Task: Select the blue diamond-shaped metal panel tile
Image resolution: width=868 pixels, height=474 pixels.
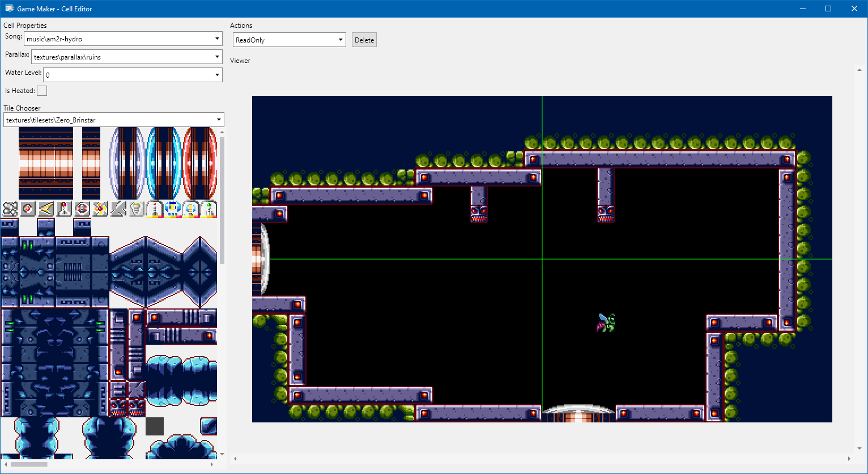Action: [x=200, y=272]
